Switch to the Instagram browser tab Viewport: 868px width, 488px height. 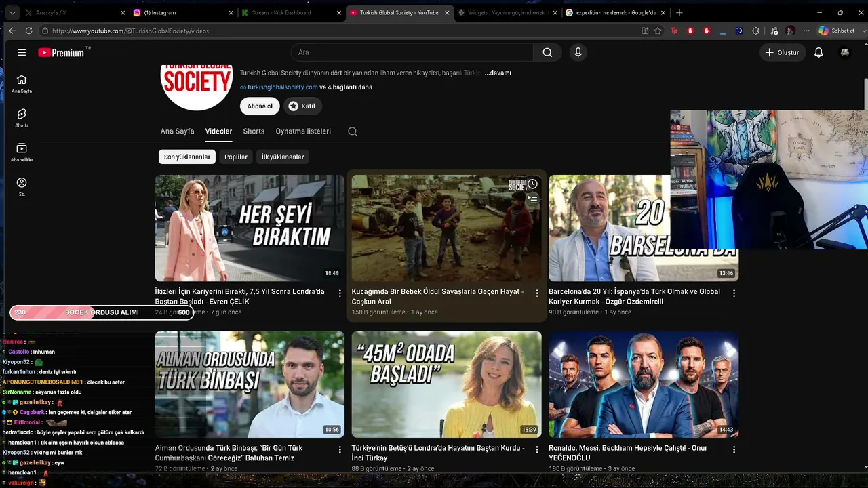182,12
